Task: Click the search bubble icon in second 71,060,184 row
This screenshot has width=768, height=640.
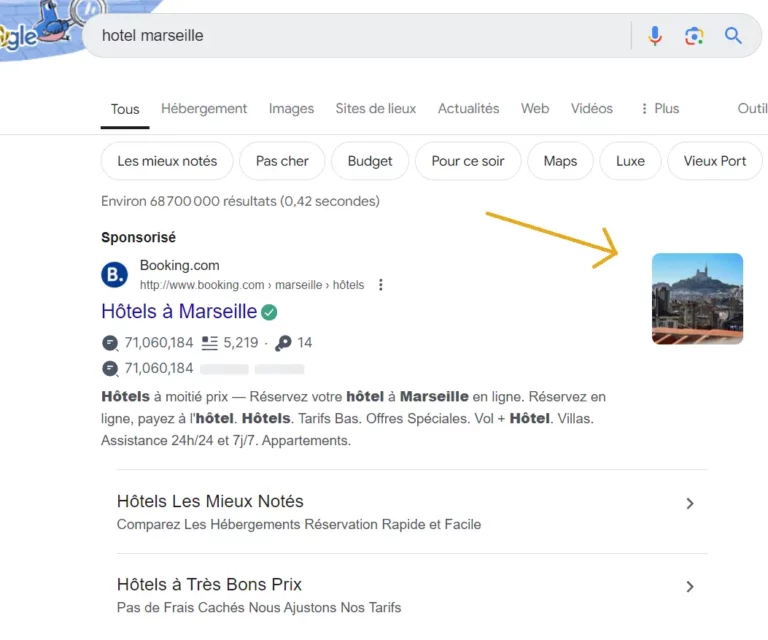Action: (x=110, y=368)
